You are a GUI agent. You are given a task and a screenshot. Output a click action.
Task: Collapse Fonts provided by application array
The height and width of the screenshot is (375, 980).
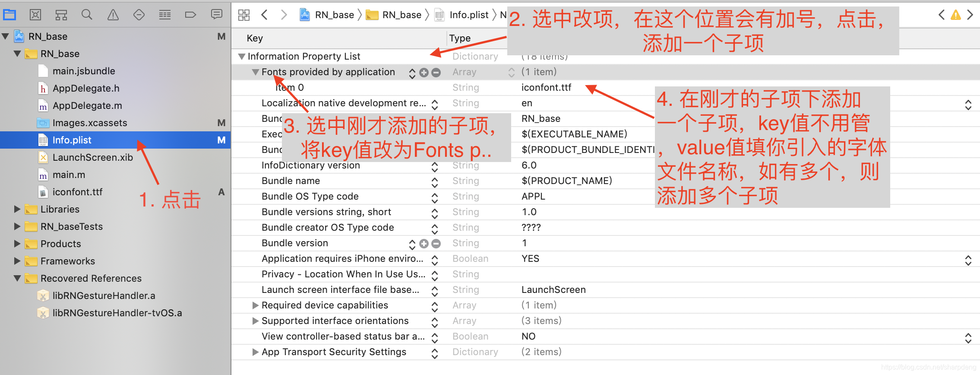coord(256,72)
